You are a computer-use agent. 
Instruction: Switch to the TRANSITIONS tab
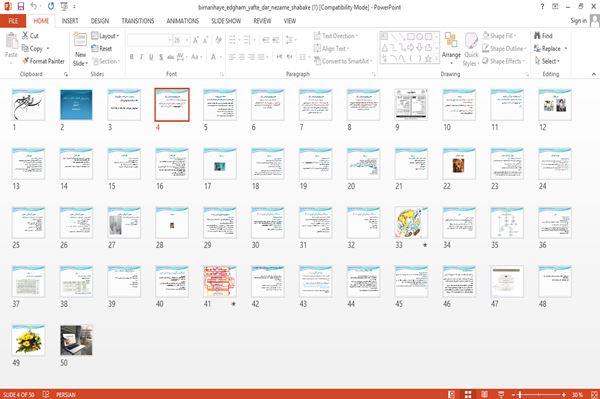click(x=138, y=21)
